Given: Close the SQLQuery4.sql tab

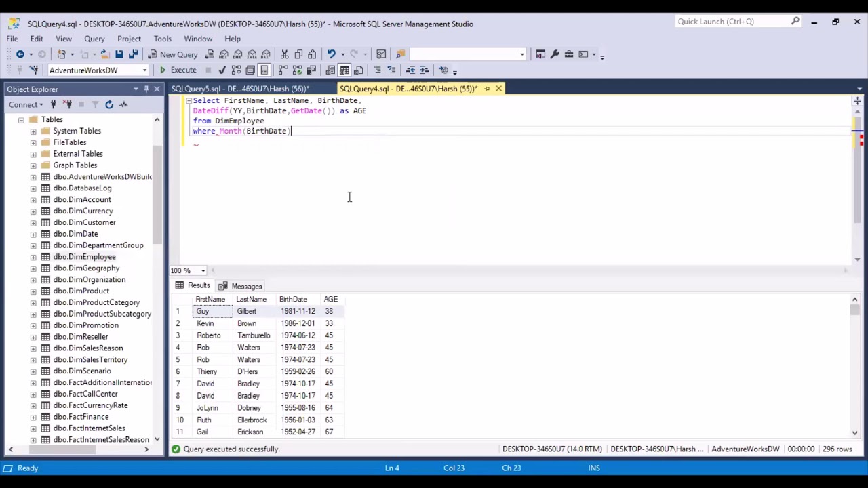Looking at the screenshot, I should (498, 89).
